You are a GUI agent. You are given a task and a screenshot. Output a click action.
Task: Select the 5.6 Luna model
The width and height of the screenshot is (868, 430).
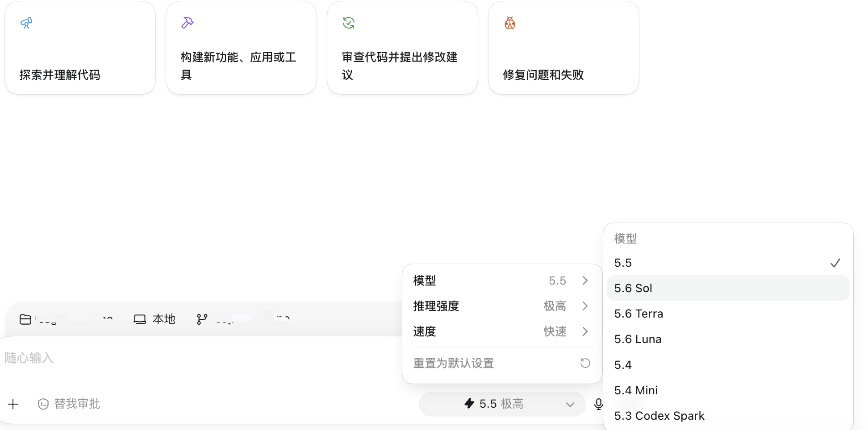[728, 339]
